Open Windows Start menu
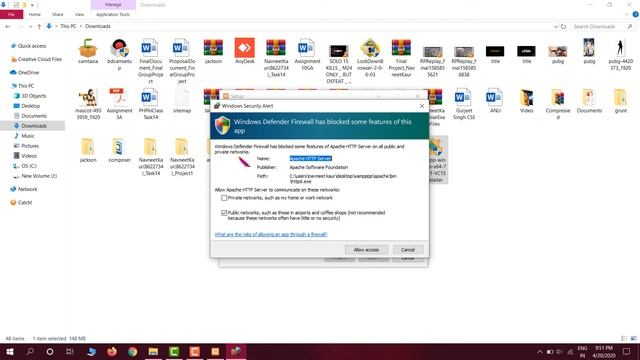This screenshot has height=360, width=640. 10,351
